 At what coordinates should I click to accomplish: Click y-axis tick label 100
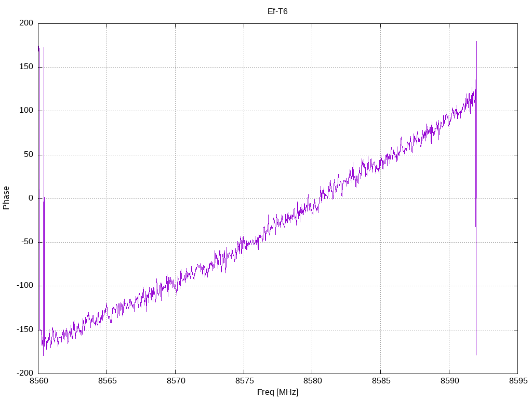tap(26, 111)
